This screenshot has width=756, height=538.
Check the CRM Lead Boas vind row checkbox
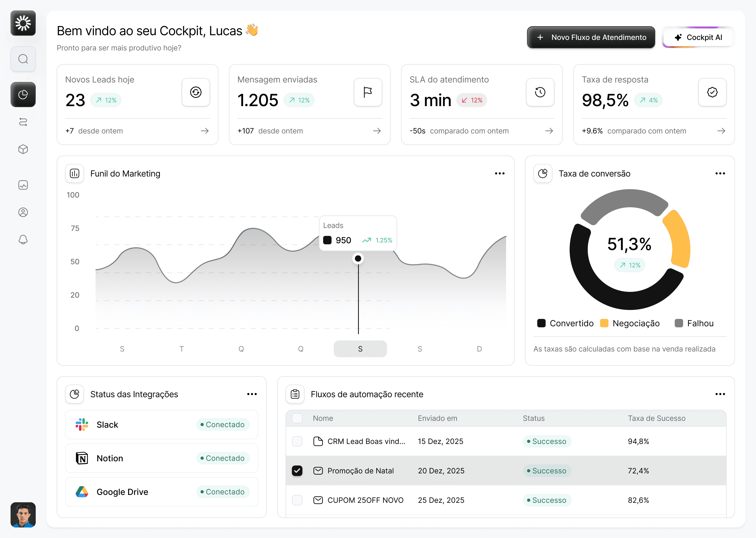pyautogui.click(x=297, y=441)
